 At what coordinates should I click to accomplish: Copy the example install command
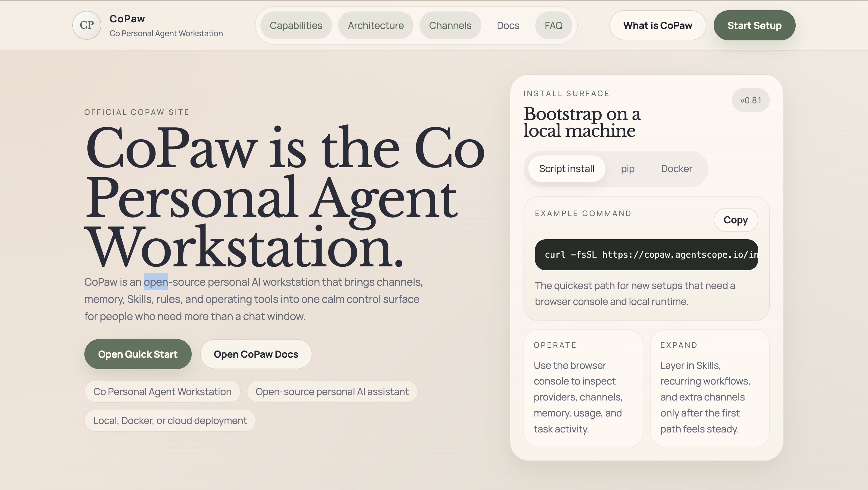pyautogui.click(x=736, y=220)
